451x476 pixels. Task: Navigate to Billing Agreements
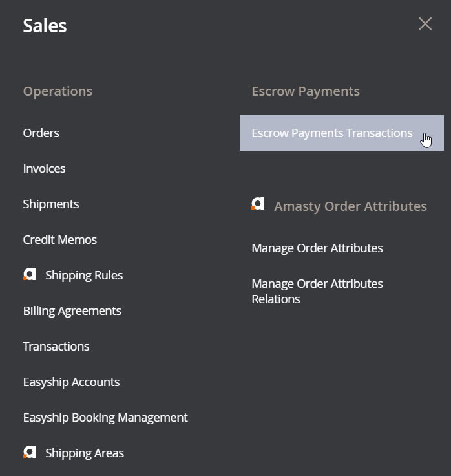(72, 311)
